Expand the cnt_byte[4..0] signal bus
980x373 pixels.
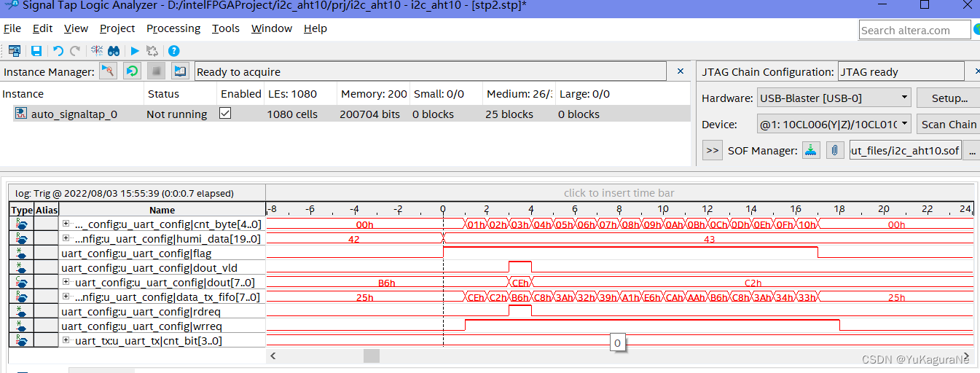(66, 224)
